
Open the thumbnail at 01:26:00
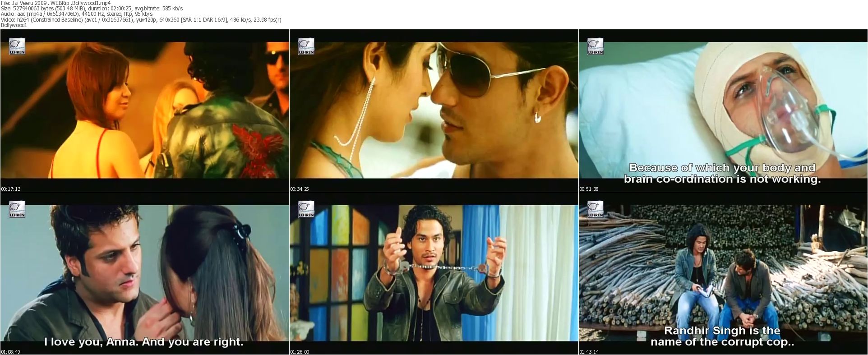(x=434, y=273)
